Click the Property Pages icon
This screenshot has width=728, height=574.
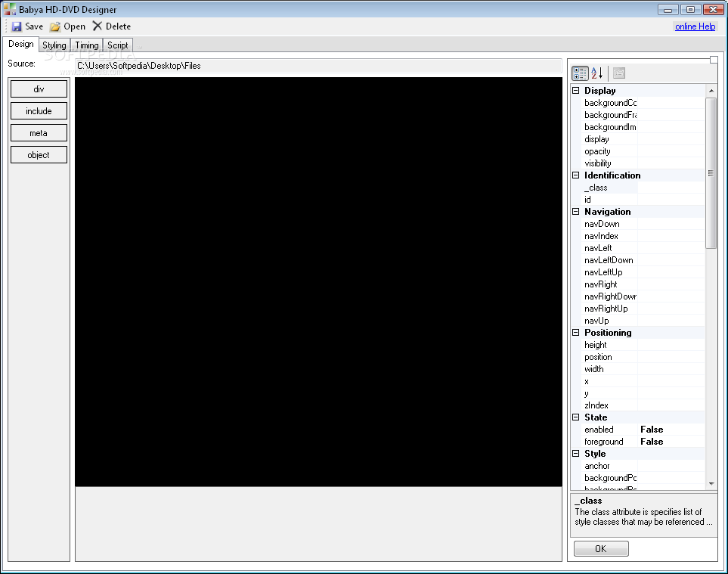[x=619, y=73]
